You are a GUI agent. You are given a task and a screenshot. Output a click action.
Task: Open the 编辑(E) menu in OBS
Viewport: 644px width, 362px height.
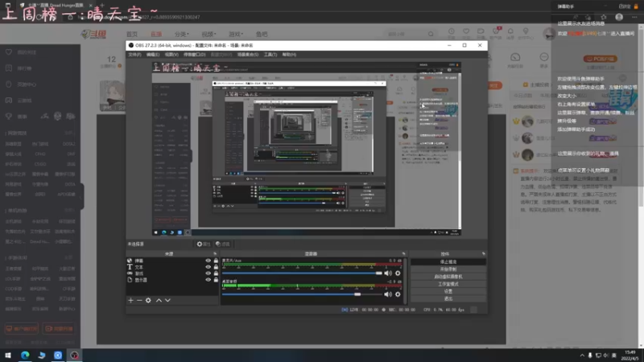point(153,55)
